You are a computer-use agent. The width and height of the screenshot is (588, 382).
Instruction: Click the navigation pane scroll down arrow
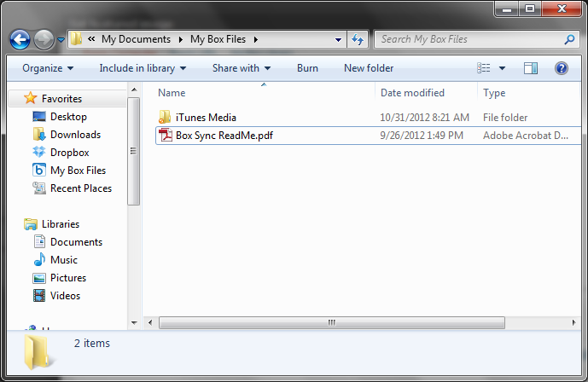pos(134,323)
